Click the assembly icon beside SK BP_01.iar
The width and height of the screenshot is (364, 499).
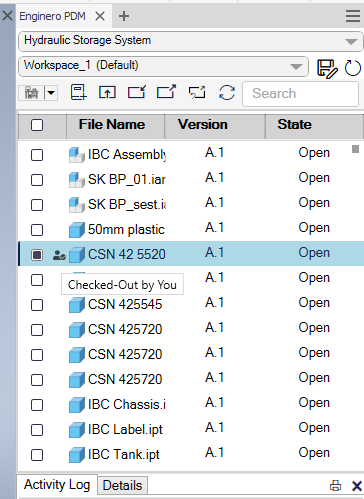point(77,180)
